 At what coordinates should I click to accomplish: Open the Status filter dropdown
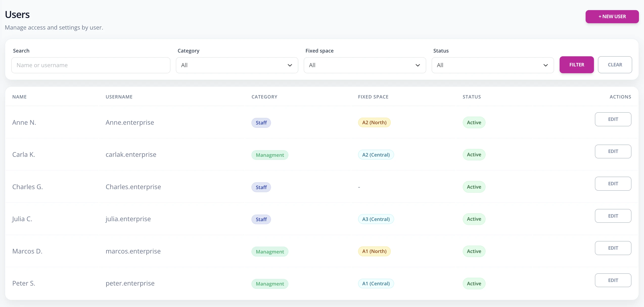(x=493, y=65)
